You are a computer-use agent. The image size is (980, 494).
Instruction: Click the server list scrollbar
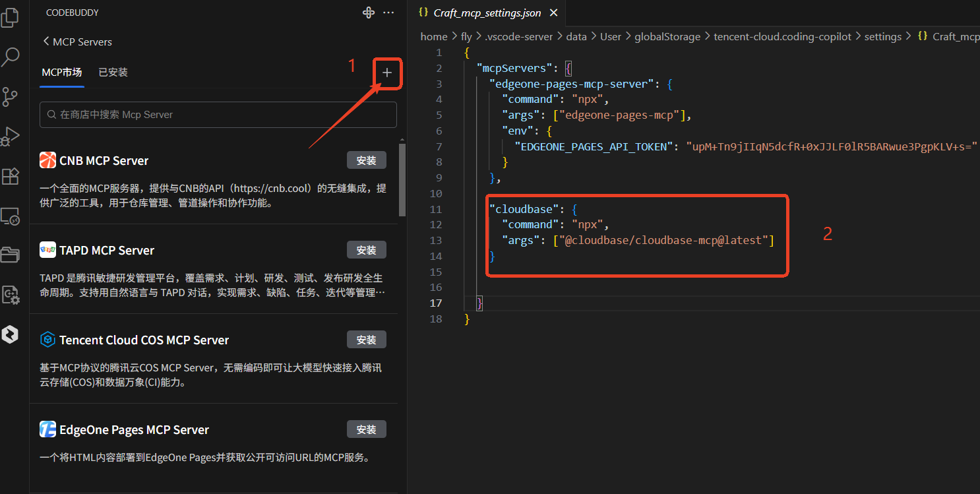point(402,171)
